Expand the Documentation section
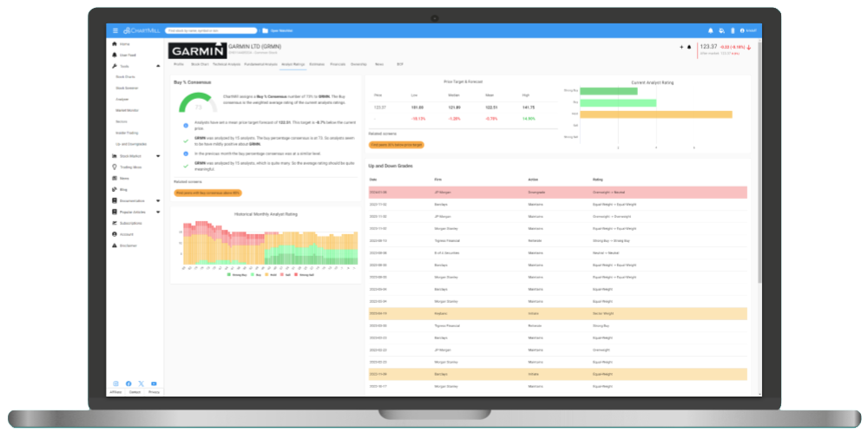The width and height of the screenshot is (868, 446). (158, 200)
